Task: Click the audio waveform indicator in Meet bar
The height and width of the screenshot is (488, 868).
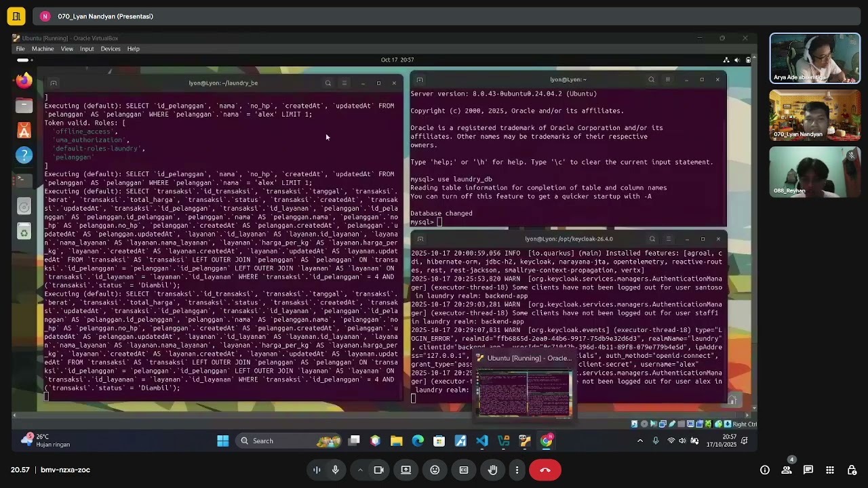Action: click(x=317, y=470)
